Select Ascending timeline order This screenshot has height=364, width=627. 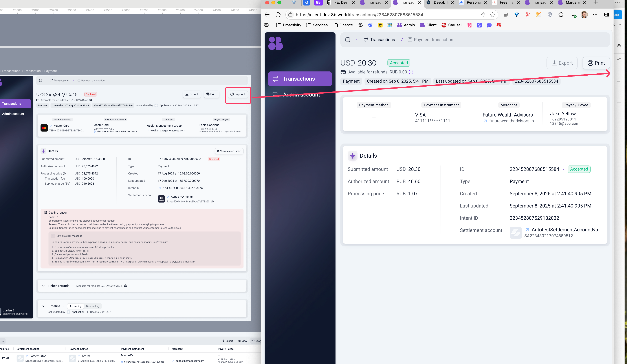pos(75,306)
